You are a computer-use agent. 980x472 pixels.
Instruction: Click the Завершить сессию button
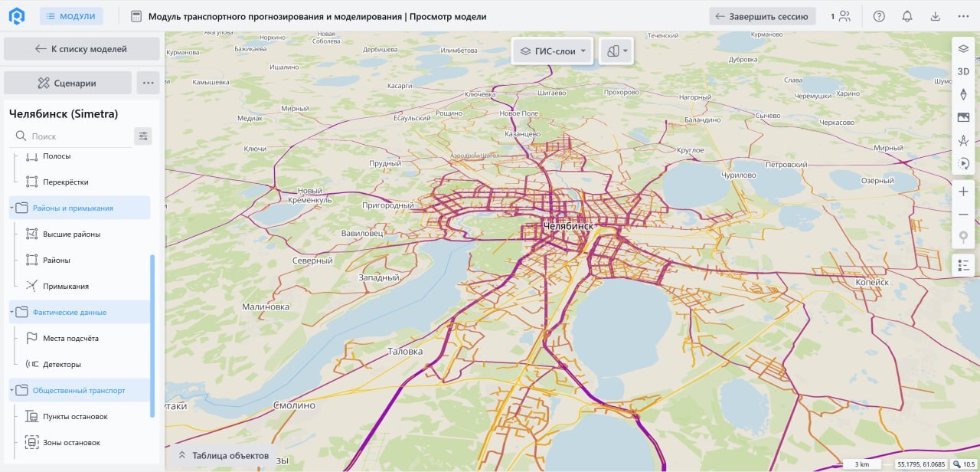762,16
